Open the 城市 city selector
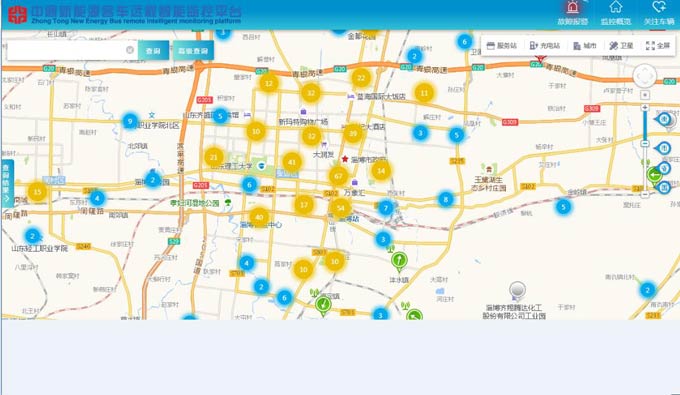This screenshot has height=395, width=680. (585, 46)
